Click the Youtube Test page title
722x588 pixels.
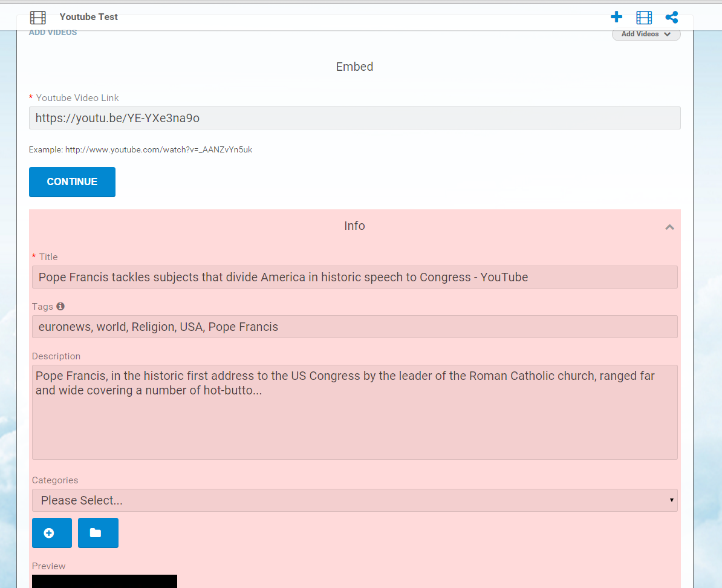pyautogui.click(x=89, y=17)
